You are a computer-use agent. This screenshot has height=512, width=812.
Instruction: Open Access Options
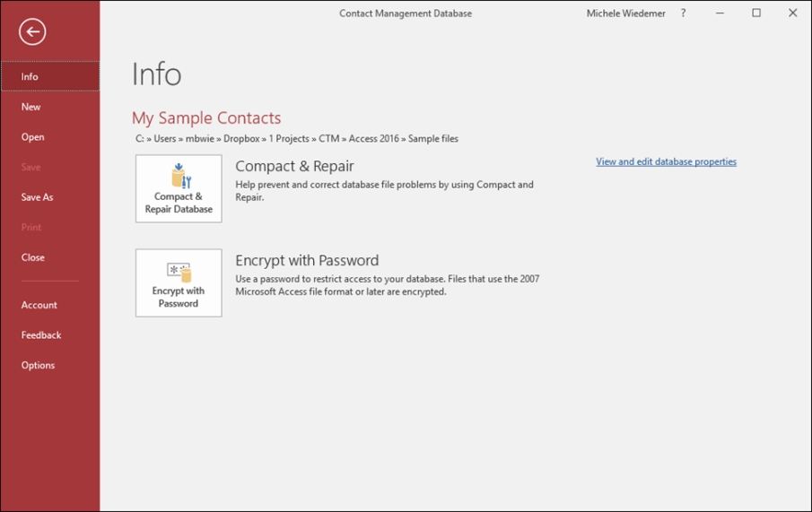click(x=50, y=365)
